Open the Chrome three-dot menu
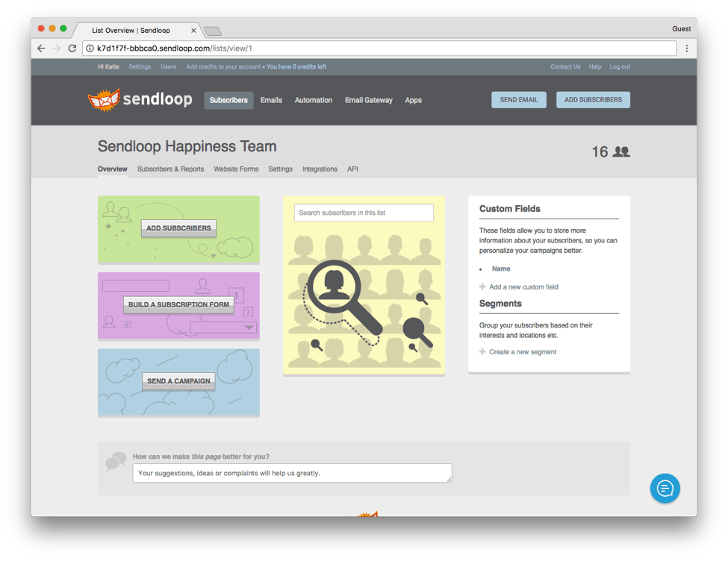728x561 pixels. 686,48
